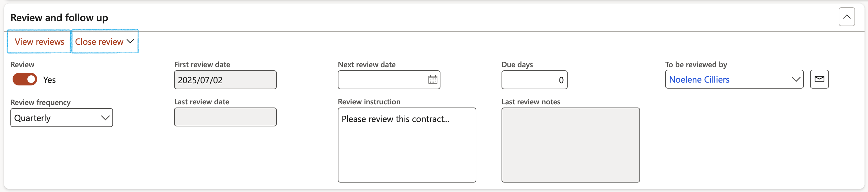Collapse the Review and follow up section
The width and height of the screenshot is (868, 192).
click(x=847, y=17)
